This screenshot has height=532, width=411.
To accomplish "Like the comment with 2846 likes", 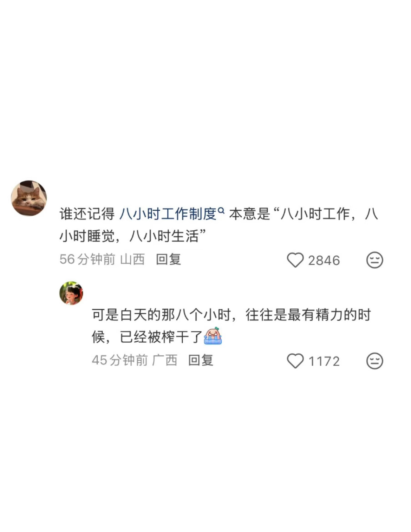I will (295, 260).
